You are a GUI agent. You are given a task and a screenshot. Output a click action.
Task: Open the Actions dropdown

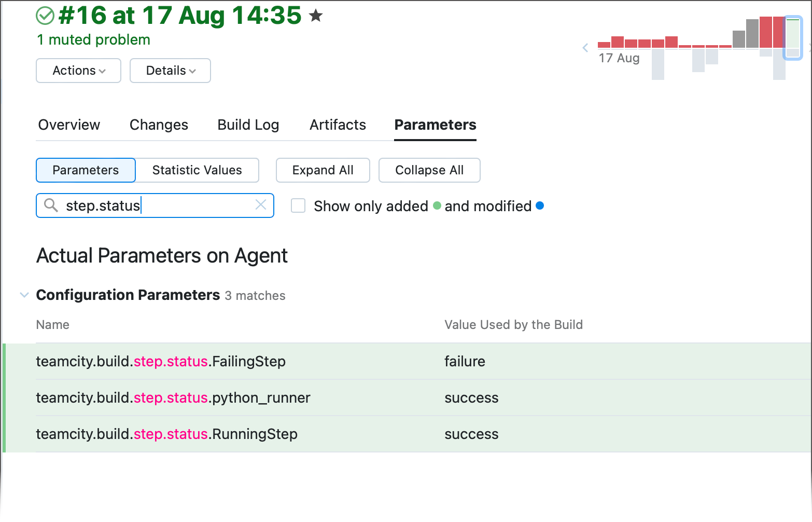(79, 71)
